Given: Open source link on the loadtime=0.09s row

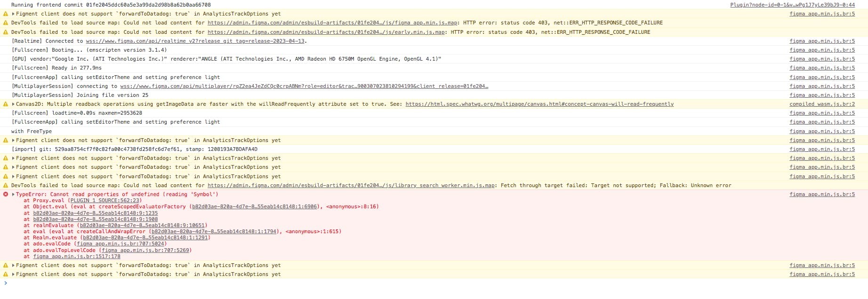Looking at the screenshot, I should [x=822, y=113].
